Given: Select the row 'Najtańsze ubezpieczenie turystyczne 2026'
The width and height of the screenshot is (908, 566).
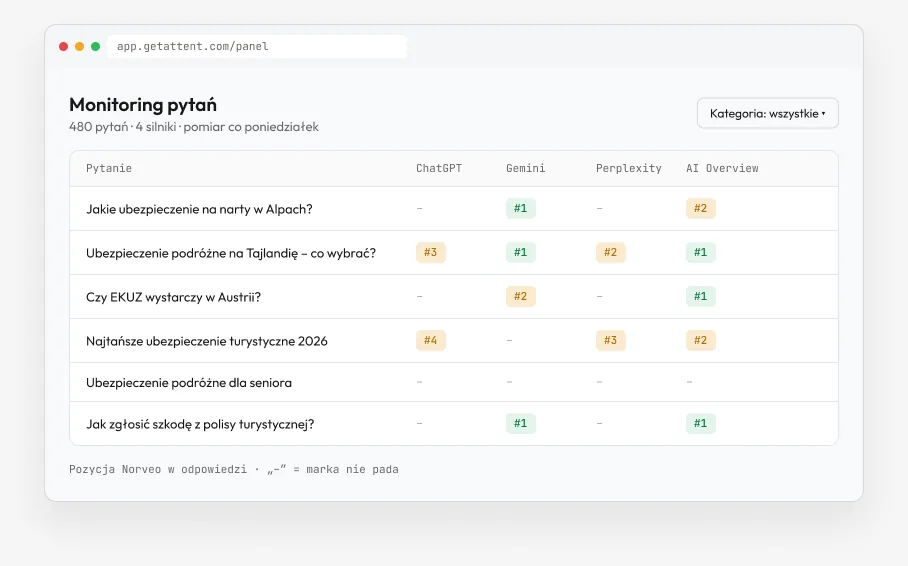Looking at the screenshot, I should (454, 341).
